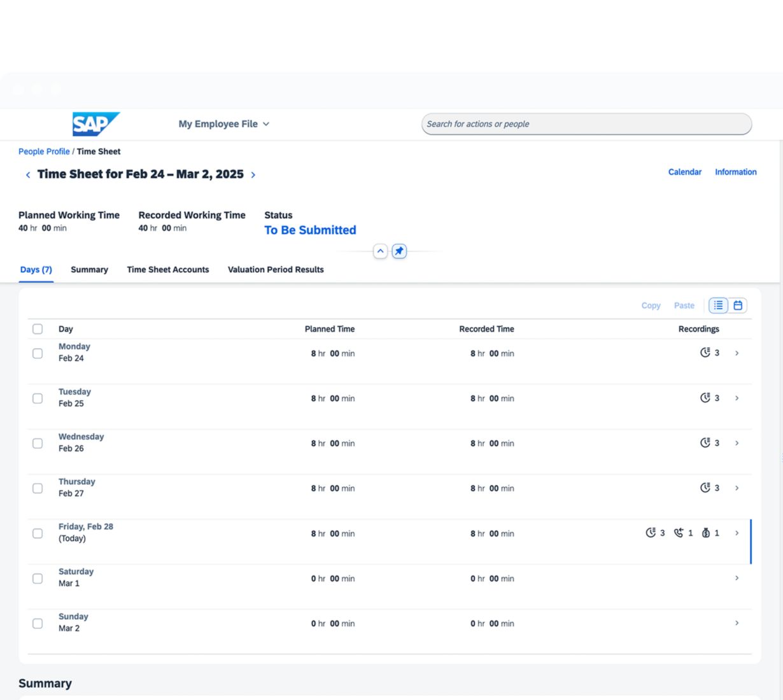This screenshot has width=783, height=700.
Task: Click the search for actions or people field
Action: tap(586, 124)
